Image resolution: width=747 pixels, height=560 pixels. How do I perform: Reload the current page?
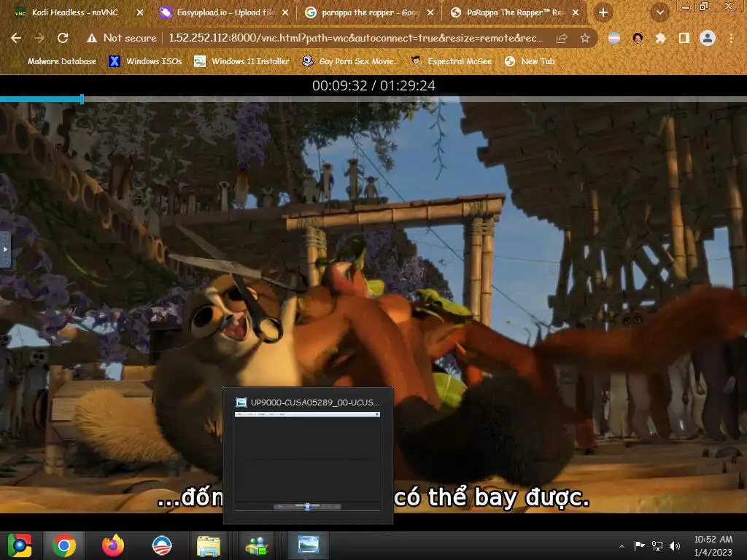(x=63, y=38)
